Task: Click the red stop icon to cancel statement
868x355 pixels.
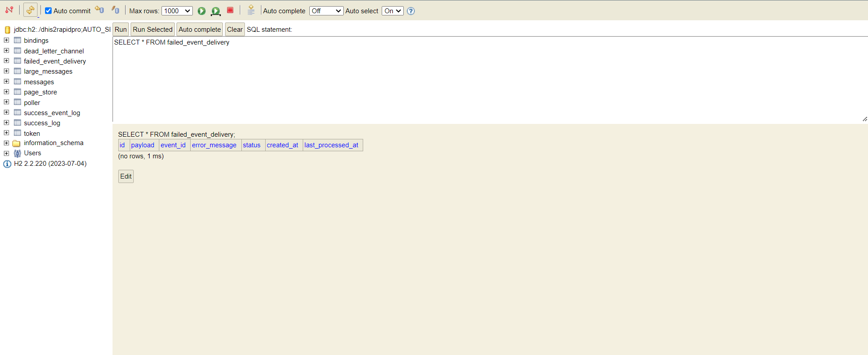Action: (230, 10)
